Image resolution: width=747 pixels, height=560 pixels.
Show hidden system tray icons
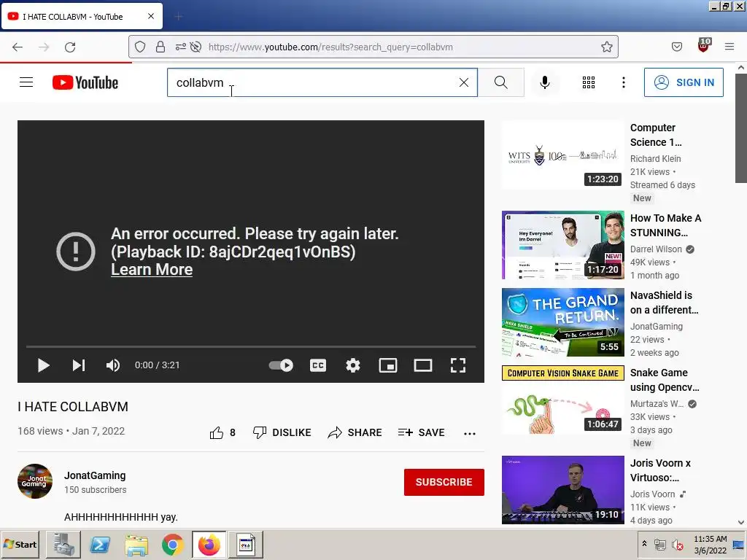(x=644, y=544)
